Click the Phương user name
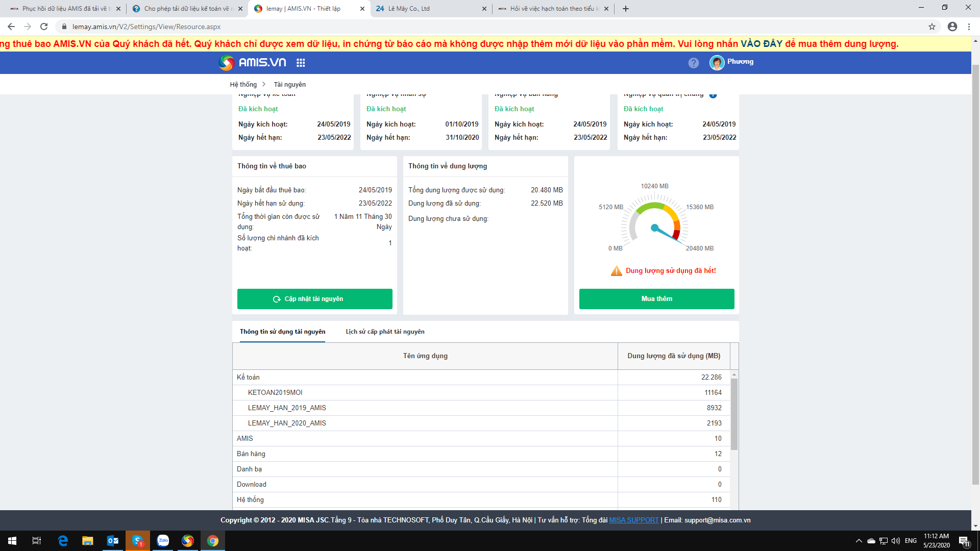Viewport: 980px width, 551px height. [740, 62]
